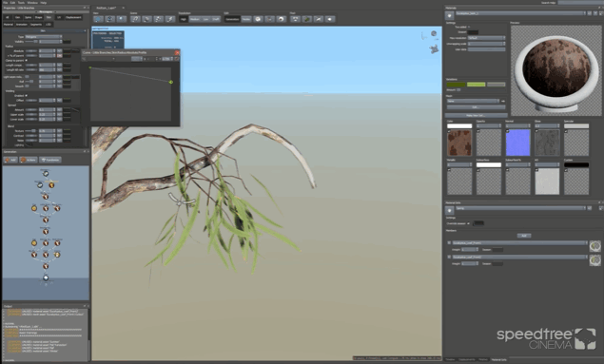Switch to the Spine properties tab

click(x=29, y=17)
